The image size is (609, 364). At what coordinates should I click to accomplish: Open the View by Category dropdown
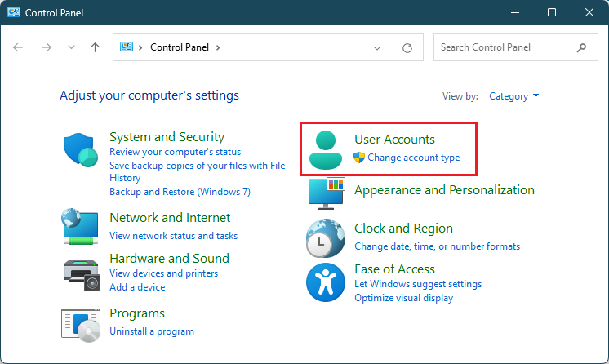(513, 96)
